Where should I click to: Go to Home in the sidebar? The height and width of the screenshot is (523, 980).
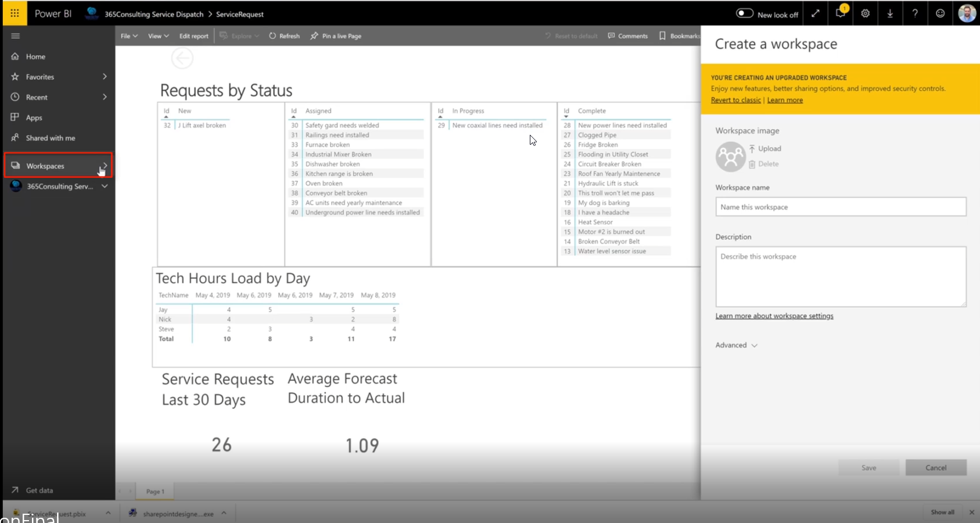(35, 56)
